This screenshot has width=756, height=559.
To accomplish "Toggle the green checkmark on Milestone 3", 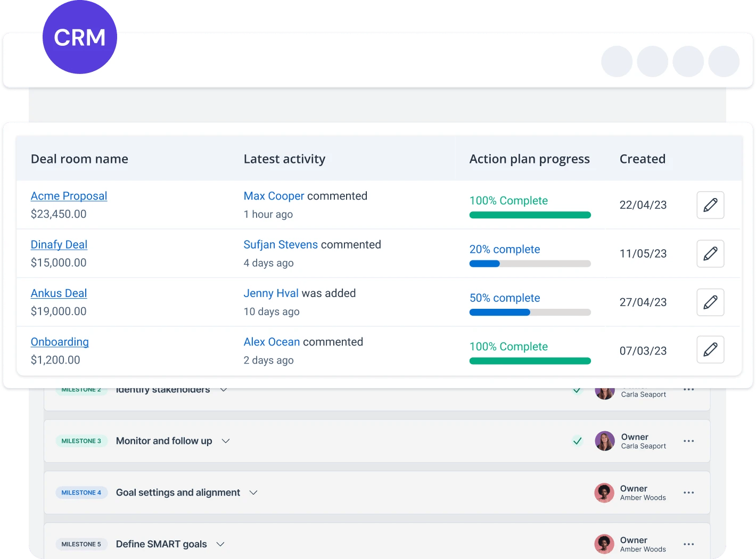I will click(577, 441).
